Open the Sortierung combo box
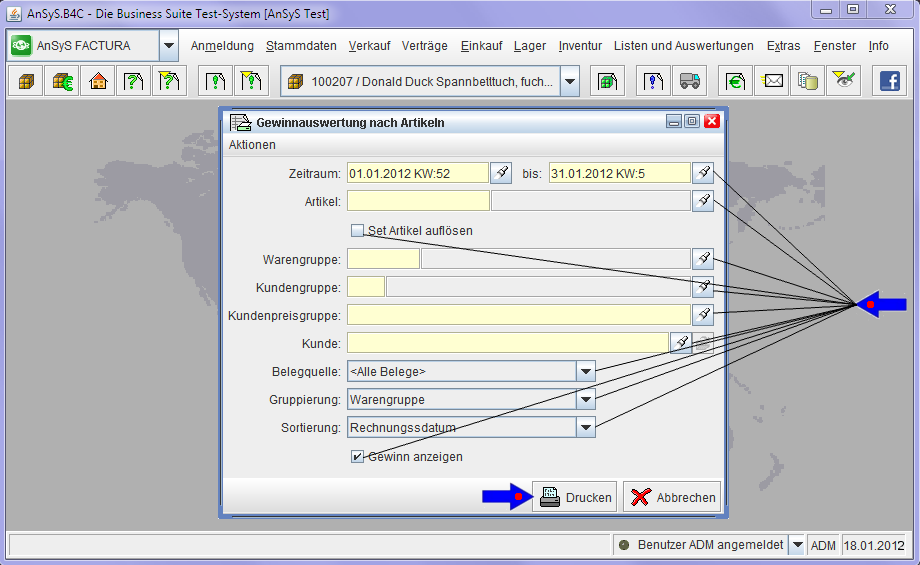This screenshot has width=920, height=565. click(586, 428)
